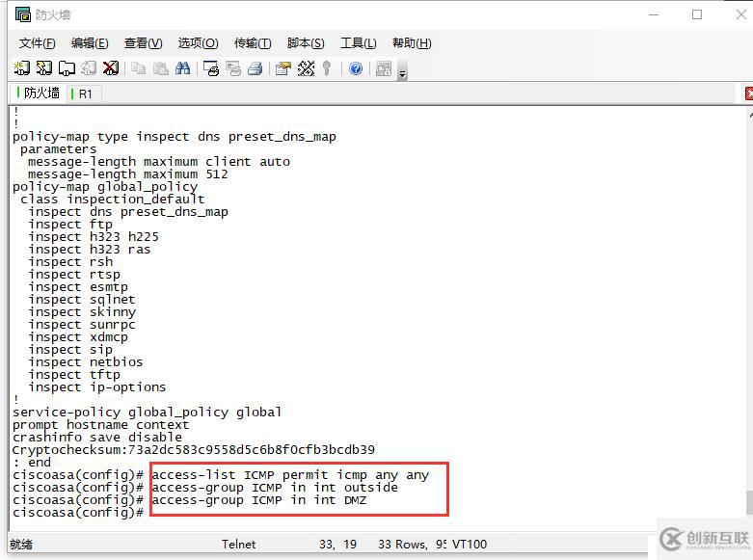The height and width of the screenshot is (560, 753).
Task: Open Help with blue question icon
Action: pyautogui.click(x=356, y=68)
